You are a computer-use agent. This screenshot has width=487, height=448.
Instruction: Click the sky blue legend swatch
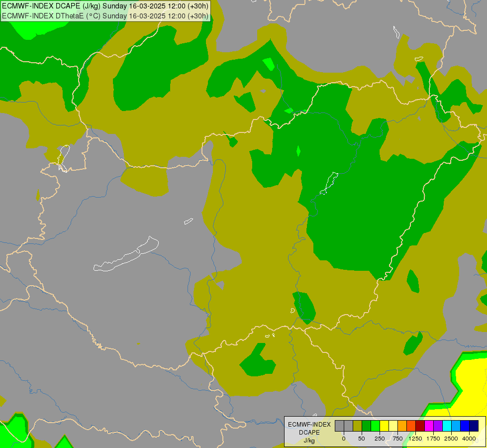pyautogui.click(x=456, y=426)
